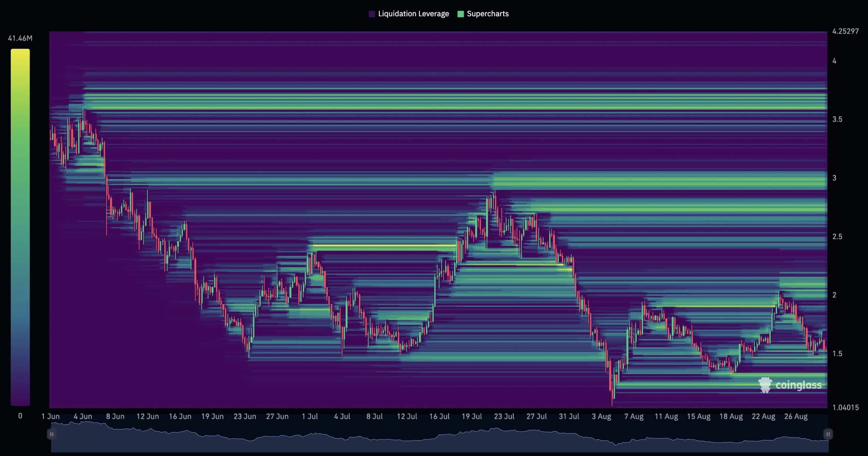Click the 4.25297 top price axis label
Screen dimensions: 868x456
click(845, 31)
